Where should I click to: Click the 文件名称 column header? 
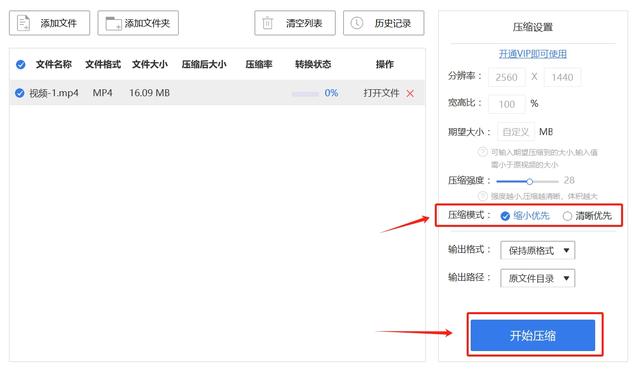[x=53, y=64]
